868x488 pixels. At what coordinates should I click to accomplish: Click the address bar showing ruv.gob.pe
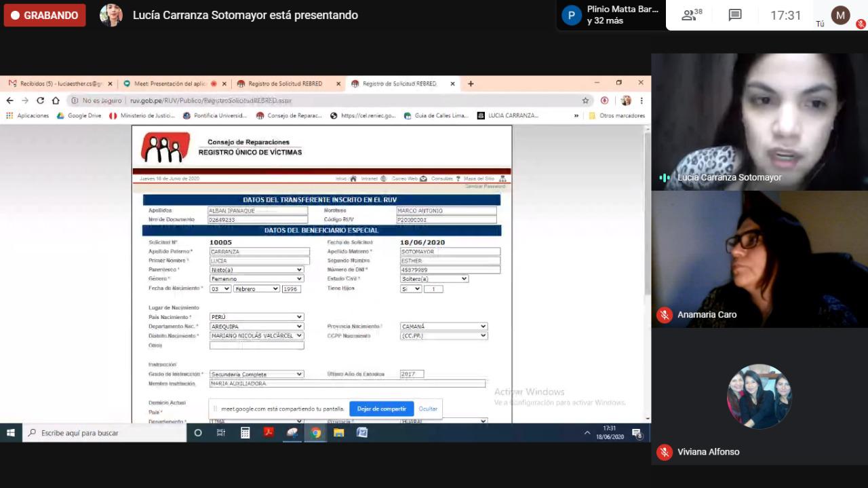(325, 100)
